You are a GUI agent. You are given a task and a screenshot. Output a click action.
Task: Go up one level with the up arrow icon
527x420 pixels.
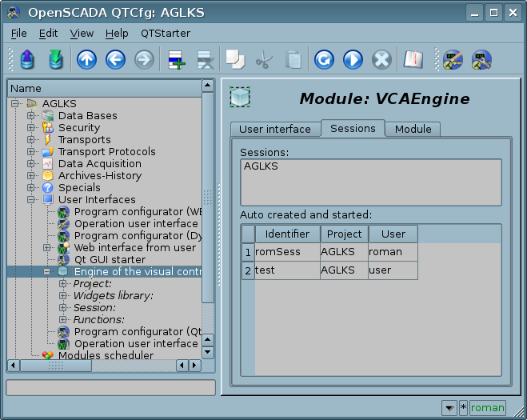click(86, 60)
